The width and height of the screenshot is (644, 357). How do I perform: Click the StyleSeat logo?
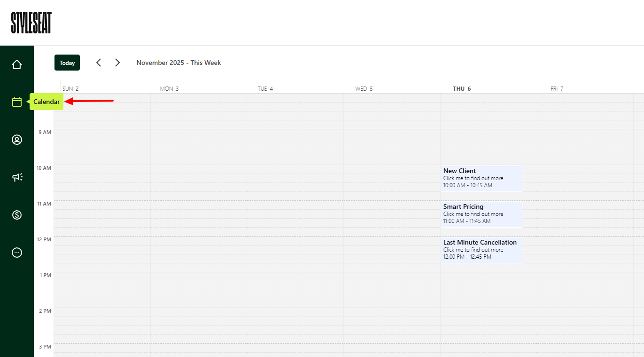click(x=31, y=22)
